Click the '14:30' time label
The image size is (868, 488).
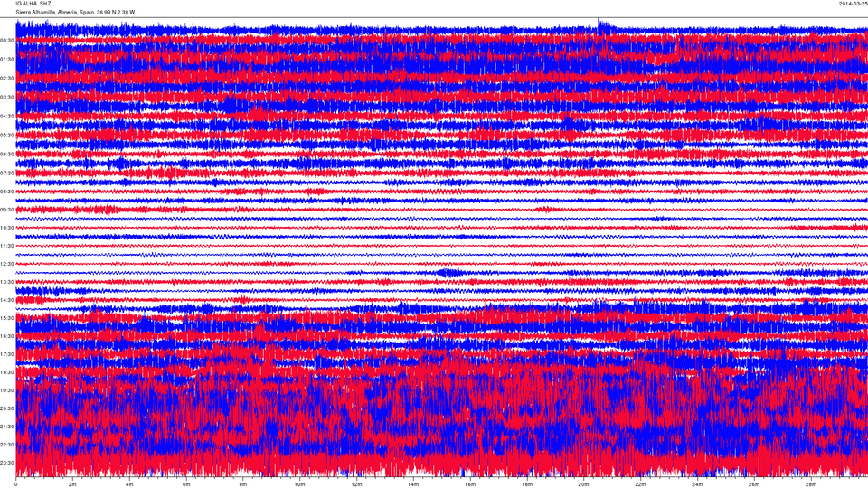point(7,300)
